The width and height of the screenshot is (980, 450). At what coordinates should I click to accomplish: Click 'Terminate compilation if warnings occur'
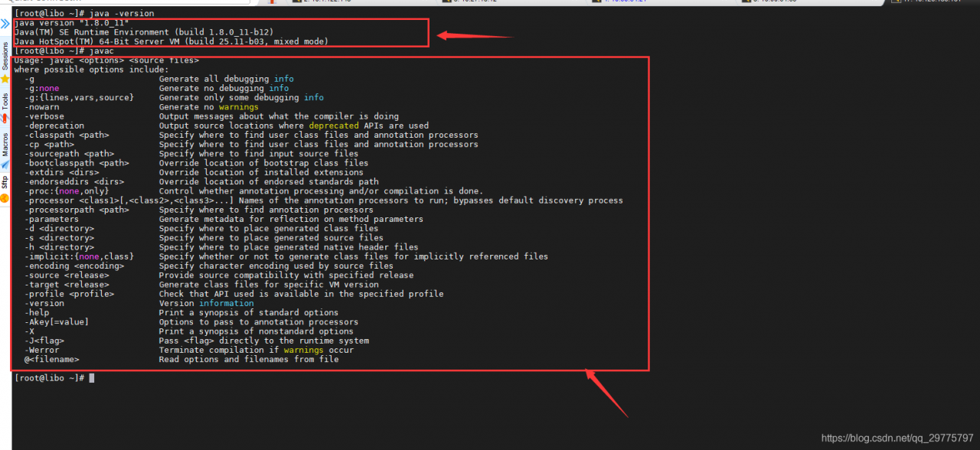256,350
